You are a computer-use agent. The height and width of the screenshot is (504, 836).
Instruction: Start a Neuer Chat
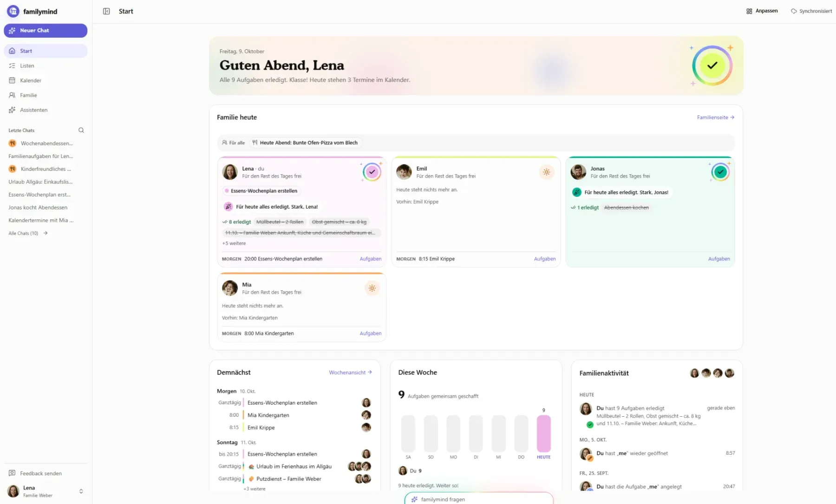46,30
